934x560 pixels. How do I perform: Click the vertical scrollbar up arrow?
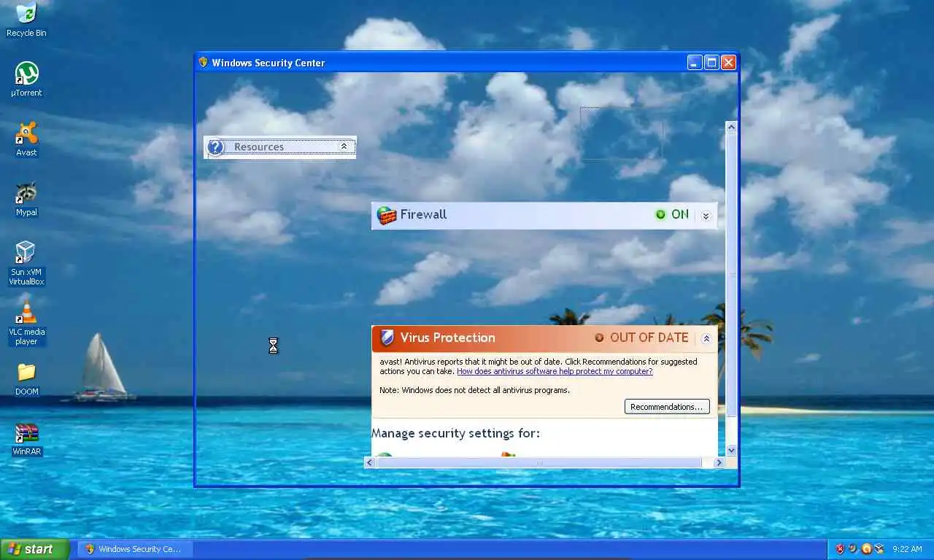731,127
